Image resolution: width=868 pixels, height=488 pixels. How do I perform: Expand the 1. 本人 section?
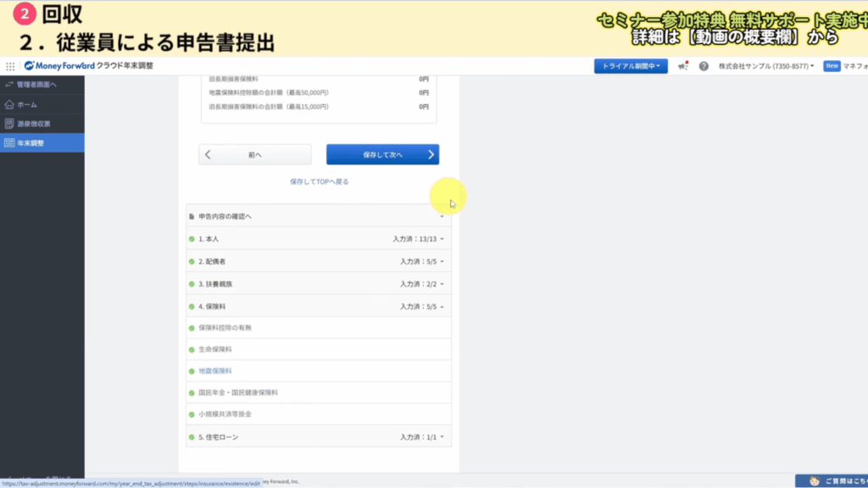pyautogui.click(x=319, y=239)
